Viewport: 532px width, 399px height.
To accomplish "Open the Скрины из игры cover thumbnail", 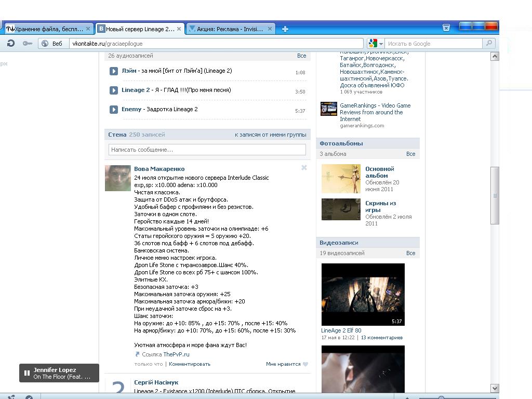I will click(x=341, y=209).
